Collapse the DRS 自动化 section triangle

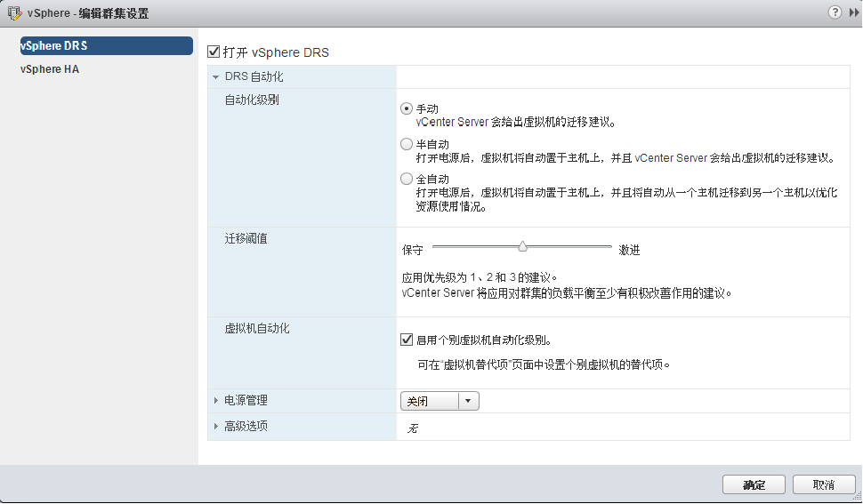click(215, 77)
